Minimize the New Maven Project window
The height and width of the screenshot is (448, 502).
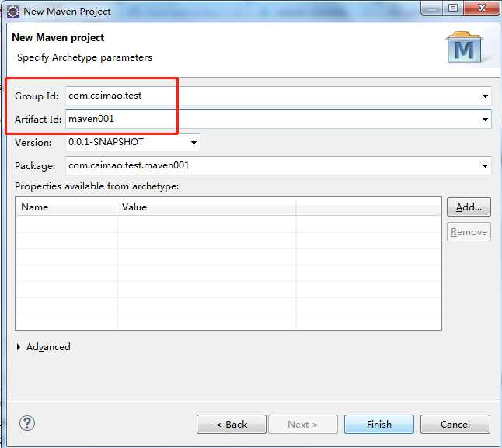(x=431, y=8)
